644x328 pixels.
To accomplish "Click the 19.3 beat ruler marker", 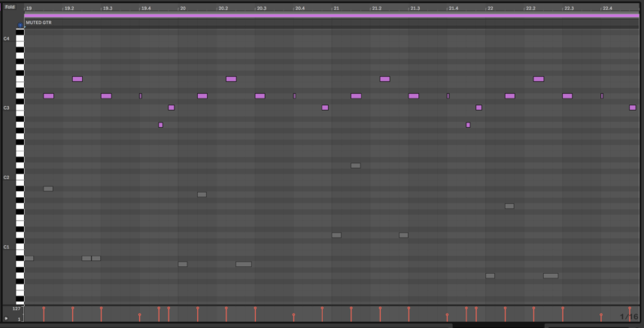I will (108, 8).
